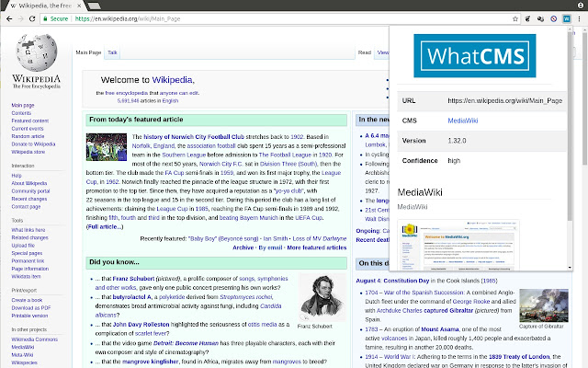
Task: Select Download as PDF
Action: (x=31, y=308)
